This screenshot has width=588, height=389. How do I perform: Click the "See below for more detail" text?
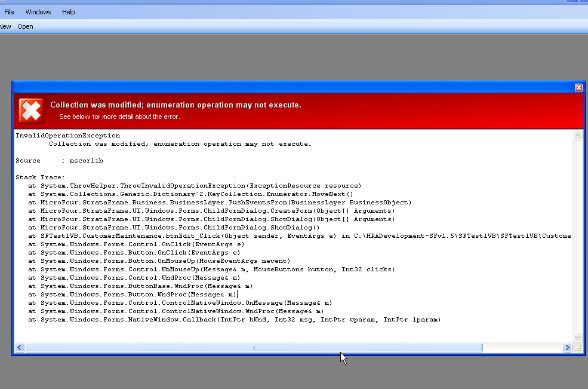[x=119, y=117]
